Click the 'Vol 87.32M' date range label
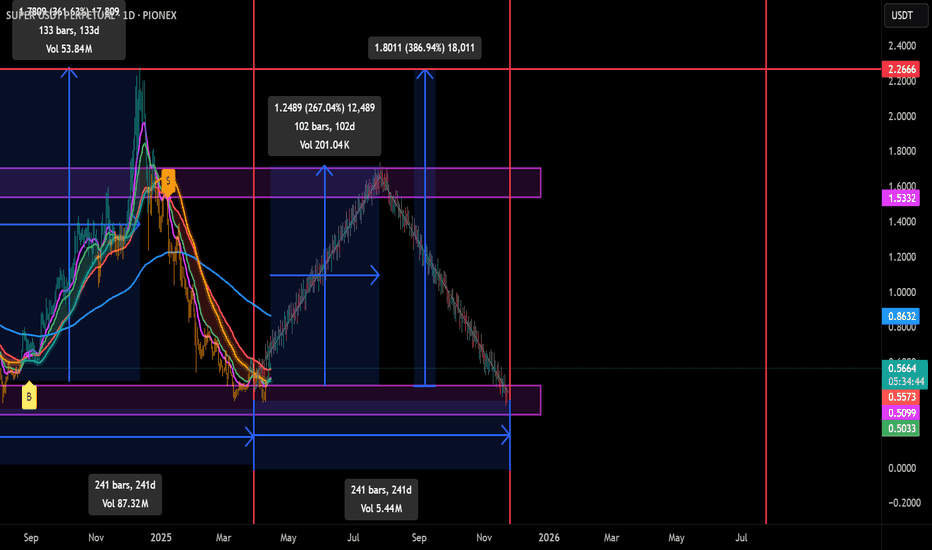Viewport: 932px width, 550px height. click(x=125, y=494)
